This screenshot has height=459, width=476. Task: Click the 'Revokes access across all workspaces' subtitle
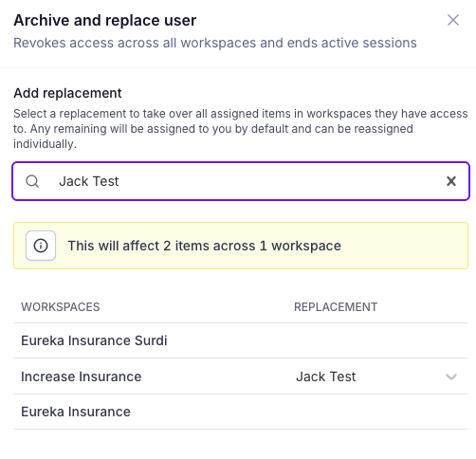tap(215, 43)
